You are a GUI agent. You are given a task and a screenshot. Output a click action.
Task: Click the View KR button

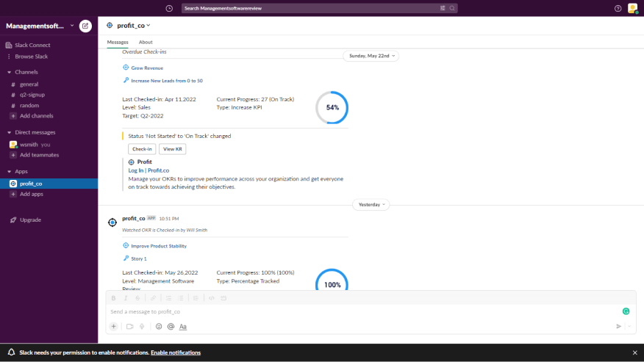[173, 149]
